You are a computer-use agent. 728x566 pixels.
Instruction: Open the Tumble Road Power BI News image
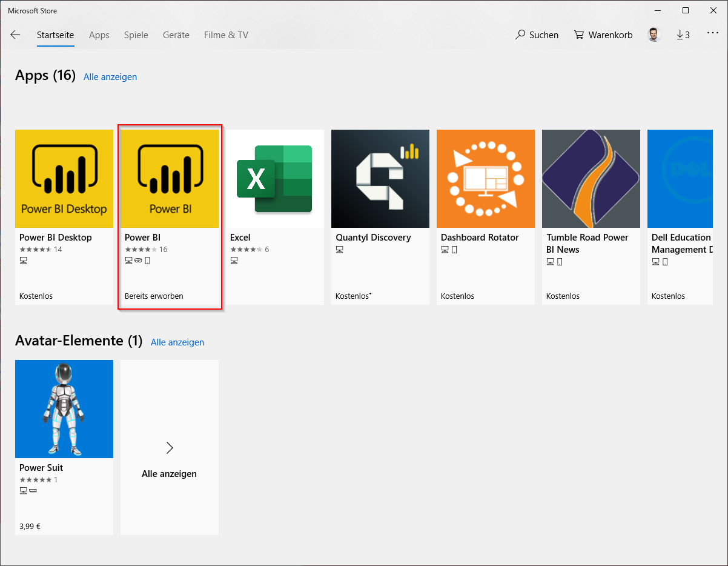pos(591,179)
